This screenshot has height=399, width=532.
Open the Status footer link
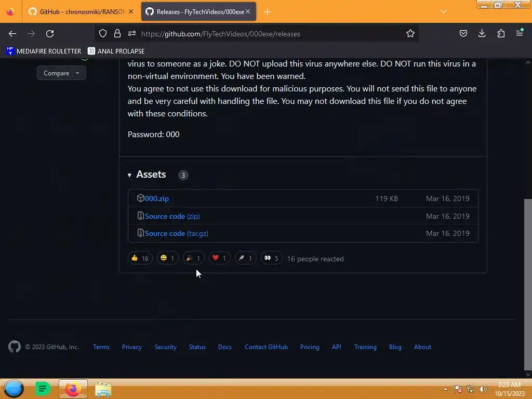[x=197, y=347]
